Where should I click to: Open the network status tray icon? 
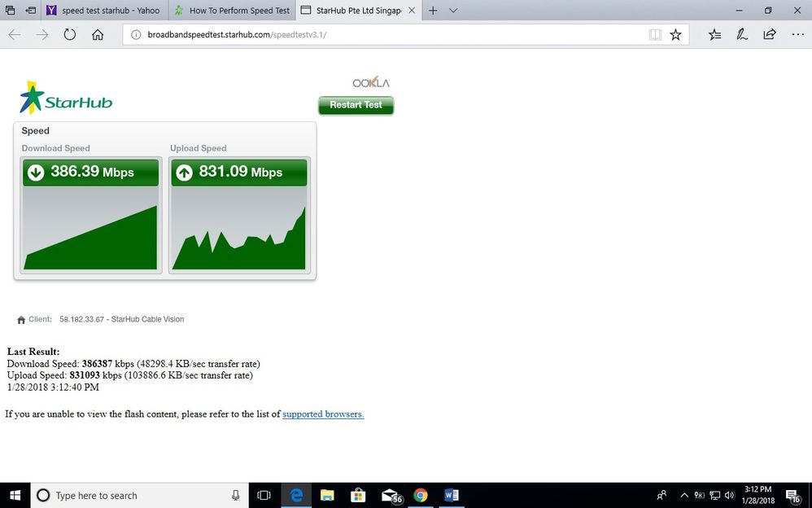point(714,496)
